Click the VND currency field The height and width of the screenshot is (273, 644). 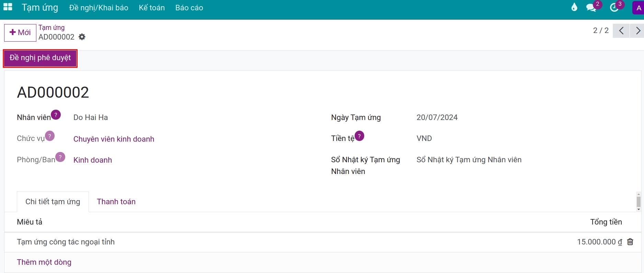pos(424,139)
